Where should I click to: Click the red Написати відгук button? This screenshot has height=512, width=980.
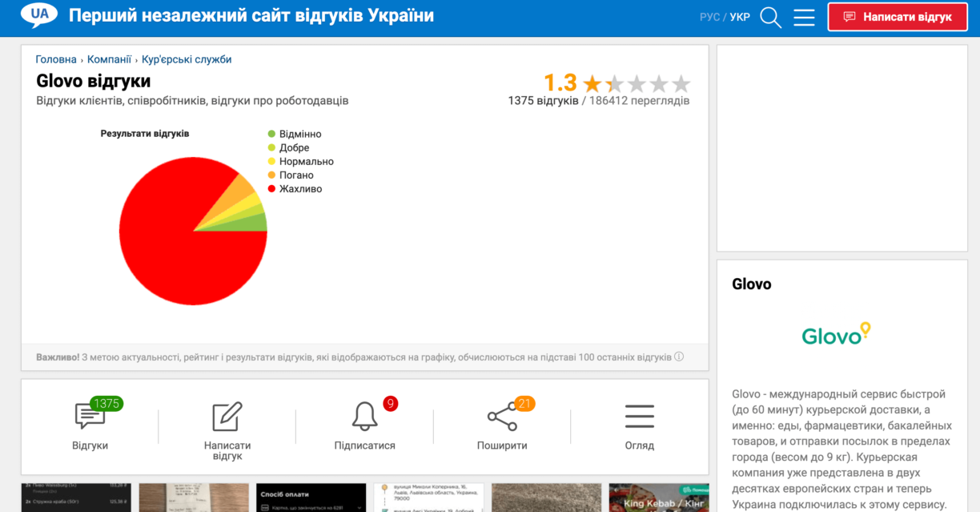pos(898,17)
